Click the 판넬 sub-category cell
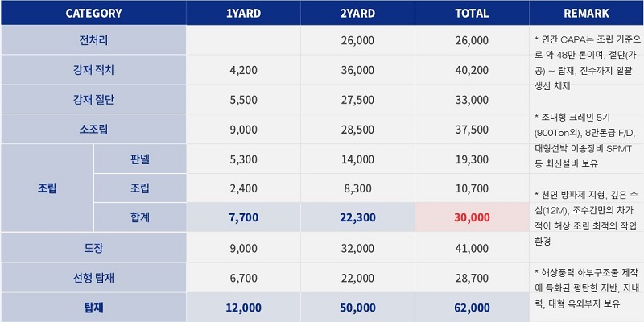Viewport: 644px width, 322px height. 140,159
